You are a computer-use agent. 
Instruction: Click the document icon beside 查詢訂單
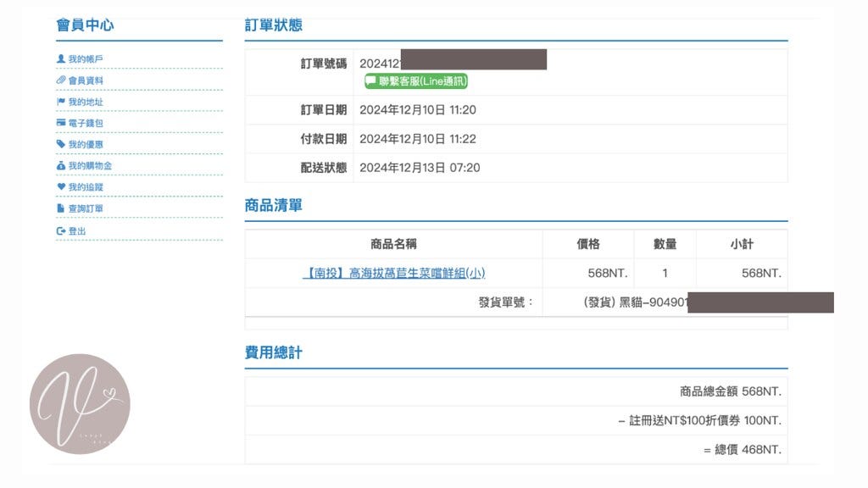(61, 208)
